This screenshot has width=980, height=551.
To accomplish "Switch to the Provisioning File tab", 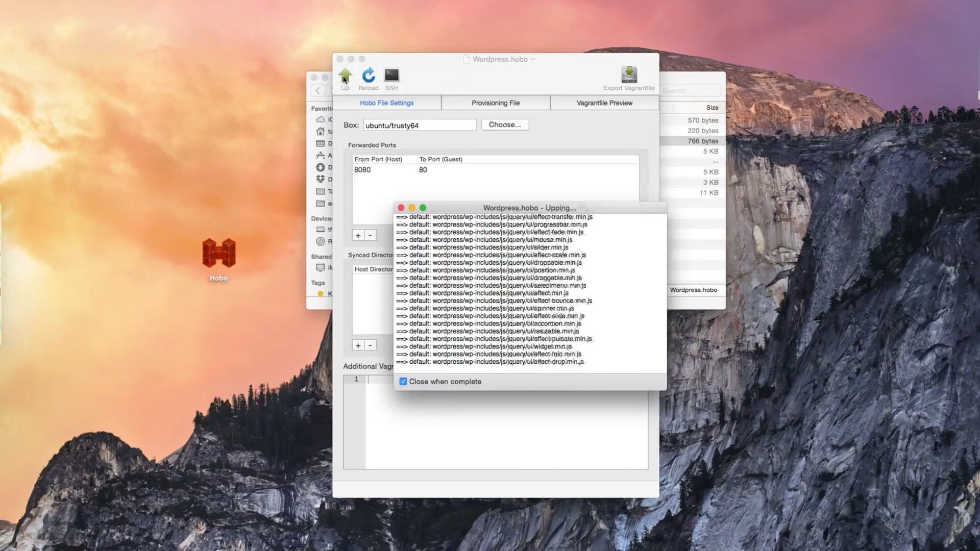I will coord(496,103).
